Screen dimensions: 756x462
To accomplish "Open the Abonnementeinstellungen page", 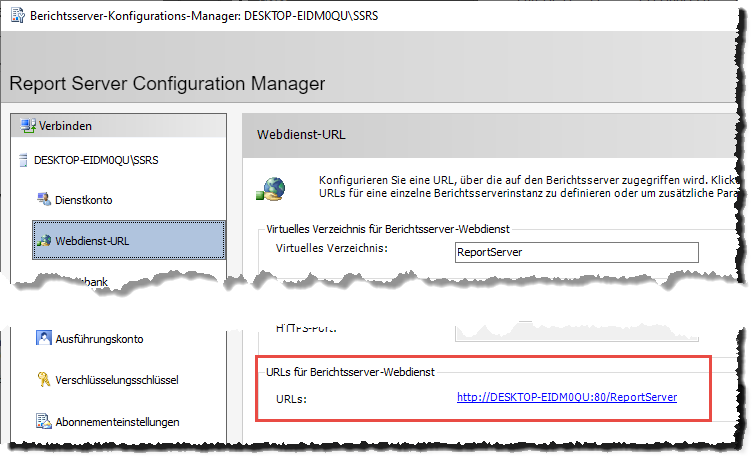I will point(117,422).
